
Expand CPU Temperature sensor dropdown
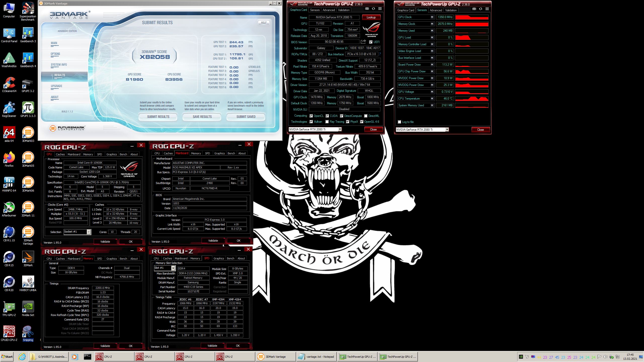pyautogui.click(x=432, y=99)
